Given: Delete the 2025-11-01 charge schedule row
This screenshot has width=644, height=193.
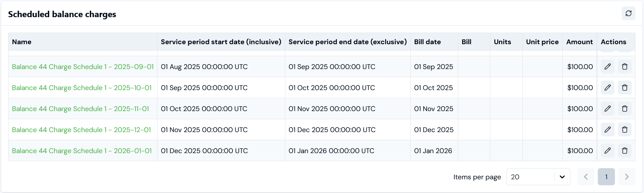Looking at the screenshot, I should [624, 109].
